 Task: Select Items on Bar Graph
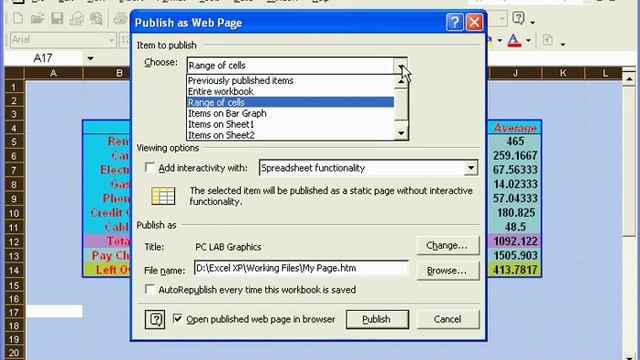click(290, 113)
